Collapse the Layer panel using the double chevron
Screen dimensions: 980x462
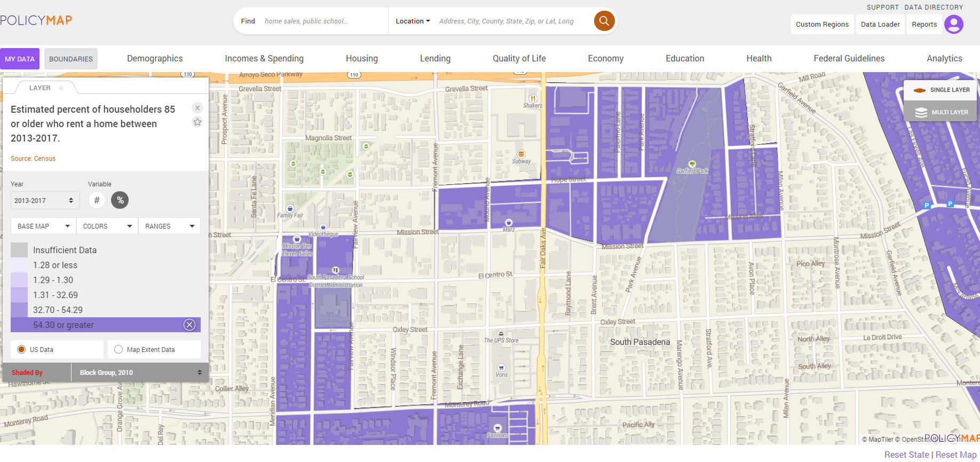click(61, 88)
